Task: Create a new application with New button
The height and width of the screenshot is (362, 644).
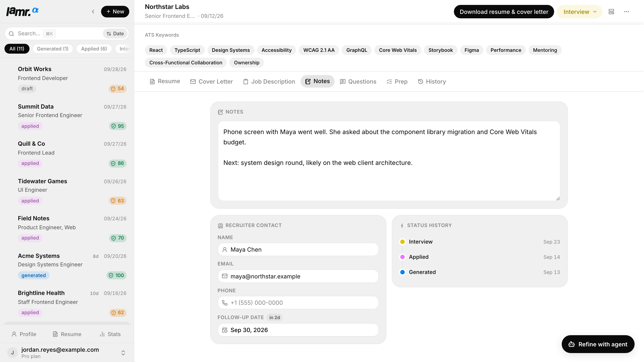Action: pos(115,11)
